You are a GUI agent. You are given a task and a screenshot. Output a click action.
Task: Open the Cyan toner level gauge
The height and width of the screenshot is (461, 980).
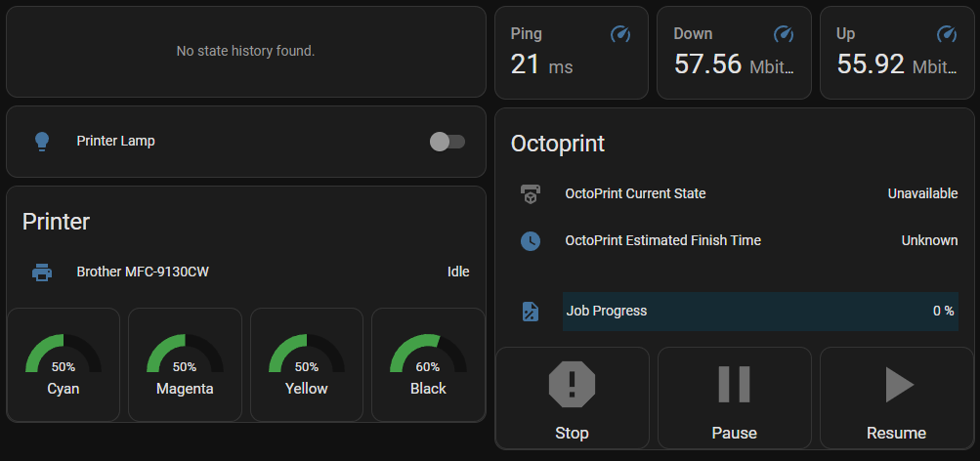[x=64, y=365]
